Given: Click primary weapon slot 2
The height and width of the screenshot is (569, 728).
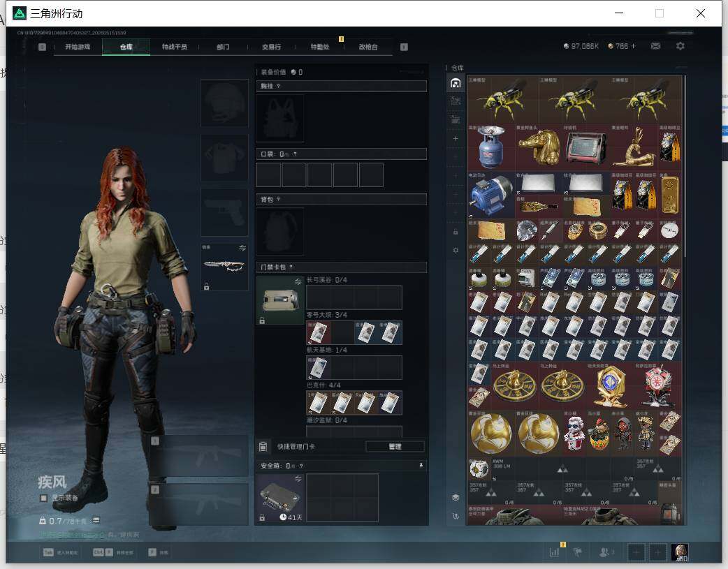Looking at the screenshot, I should (x=198, y=505).
